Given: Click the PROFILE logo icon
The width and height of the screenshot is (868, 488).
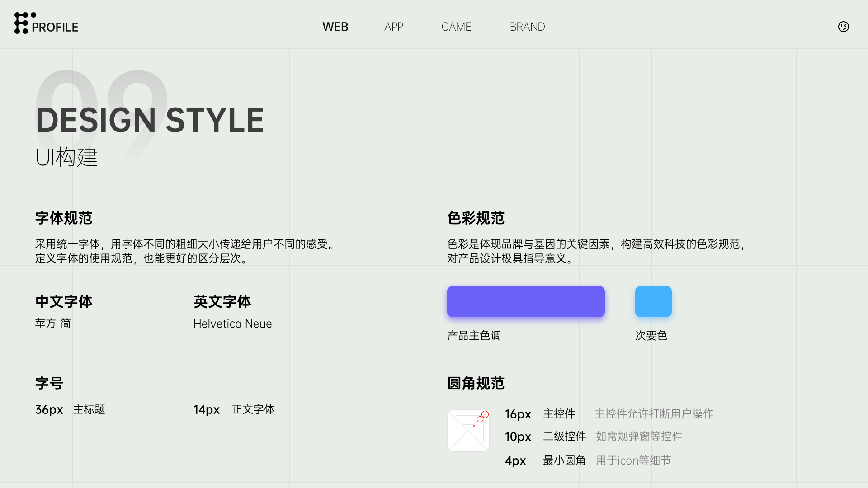Looking at the screenshot, I should pos(22,23).
